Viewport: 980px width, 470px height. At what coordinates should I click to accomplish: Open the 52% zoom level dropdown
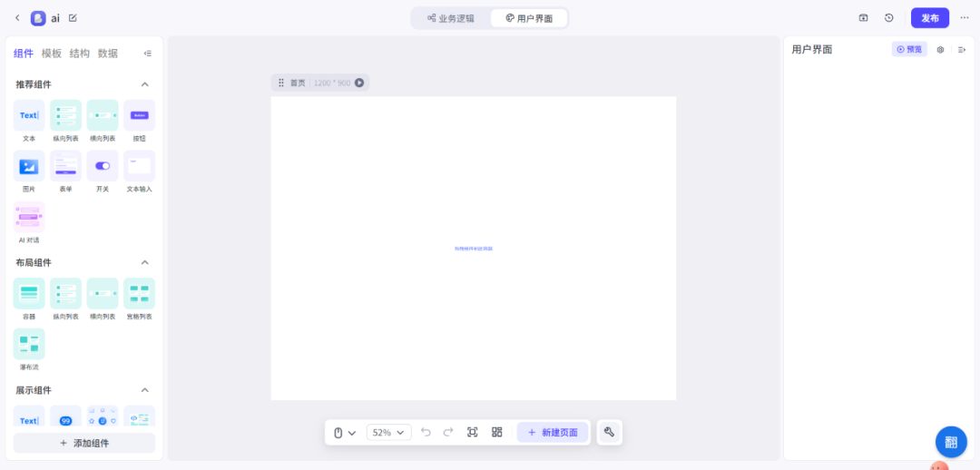388,433
